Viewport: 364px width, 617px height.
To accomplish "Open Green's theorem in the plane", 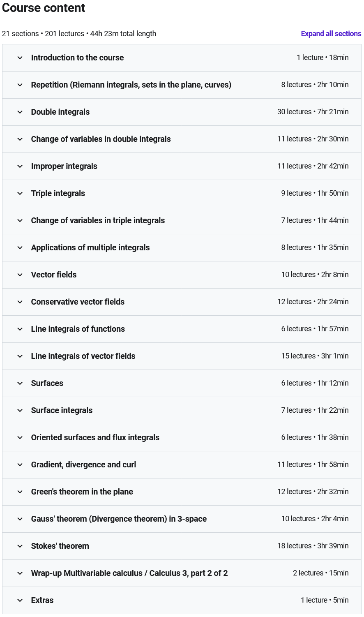I will [x=82, y=492].
